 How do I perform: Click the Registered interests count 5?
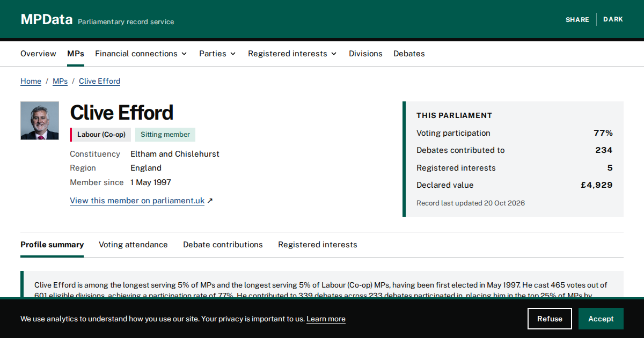tap(610, 168)
